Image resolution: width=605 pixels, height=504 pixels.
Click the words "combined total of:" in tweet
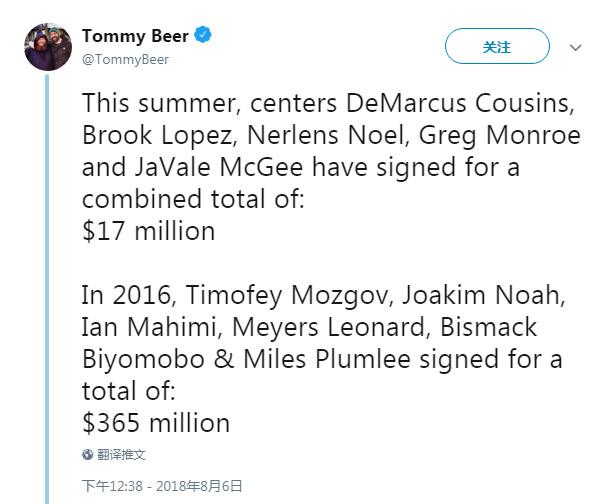(193, 199)
